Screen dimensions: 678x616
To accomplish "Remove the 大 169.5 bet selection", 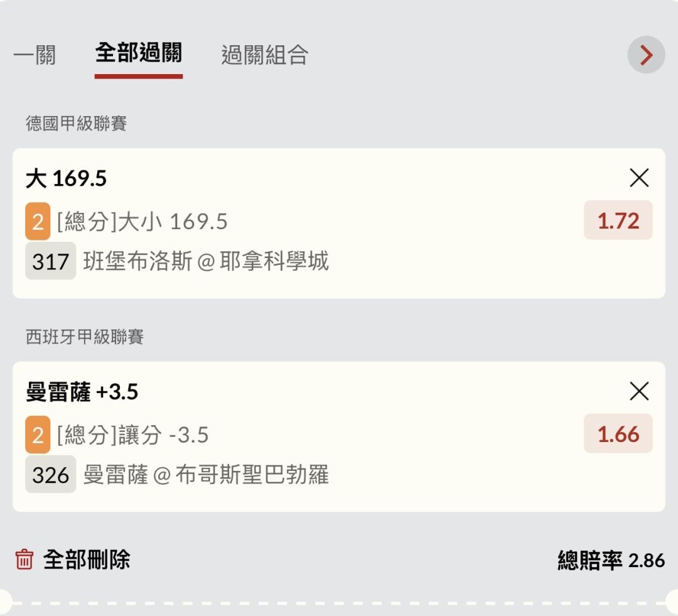I will click(639, 179).
